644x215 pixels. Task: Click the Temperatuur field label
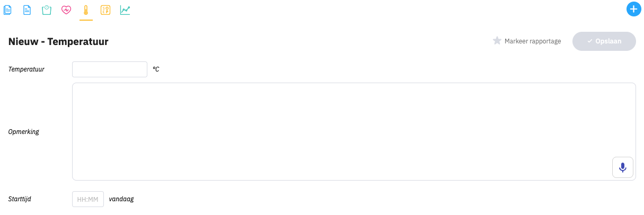tap(27, 69)
